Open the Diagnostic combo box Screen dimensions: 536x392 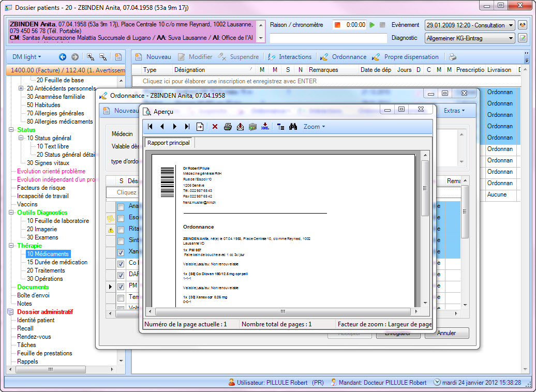[x=470, y=38]
